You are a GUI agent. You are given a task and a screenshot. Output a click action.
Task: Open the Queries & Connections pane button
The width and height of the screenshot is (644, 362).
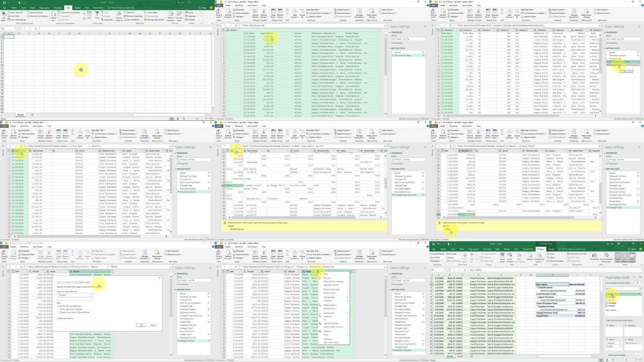(x=69, y=13)
